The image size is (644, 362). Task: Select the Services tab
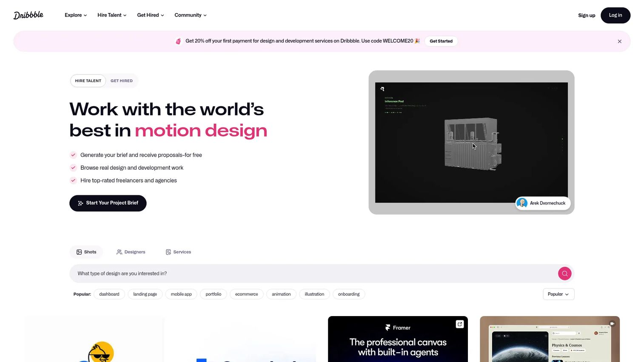point(178,252)
